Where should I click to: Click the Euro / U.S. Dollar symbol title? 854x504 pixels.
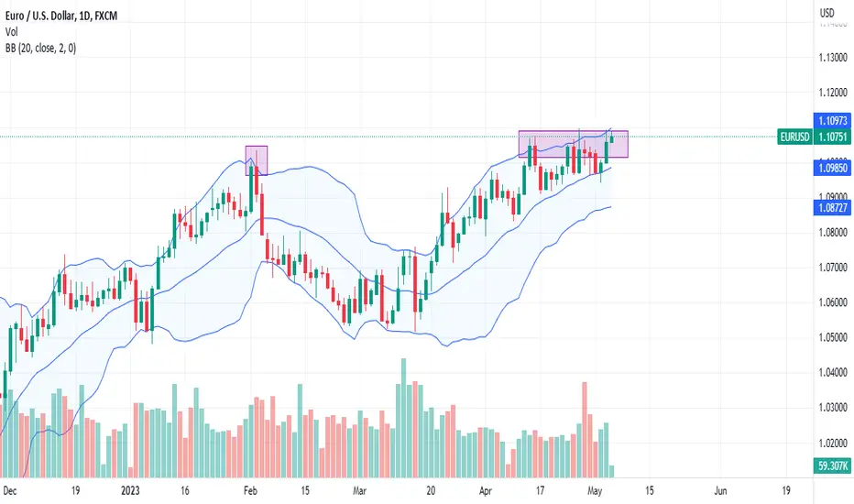pos(61,16)
